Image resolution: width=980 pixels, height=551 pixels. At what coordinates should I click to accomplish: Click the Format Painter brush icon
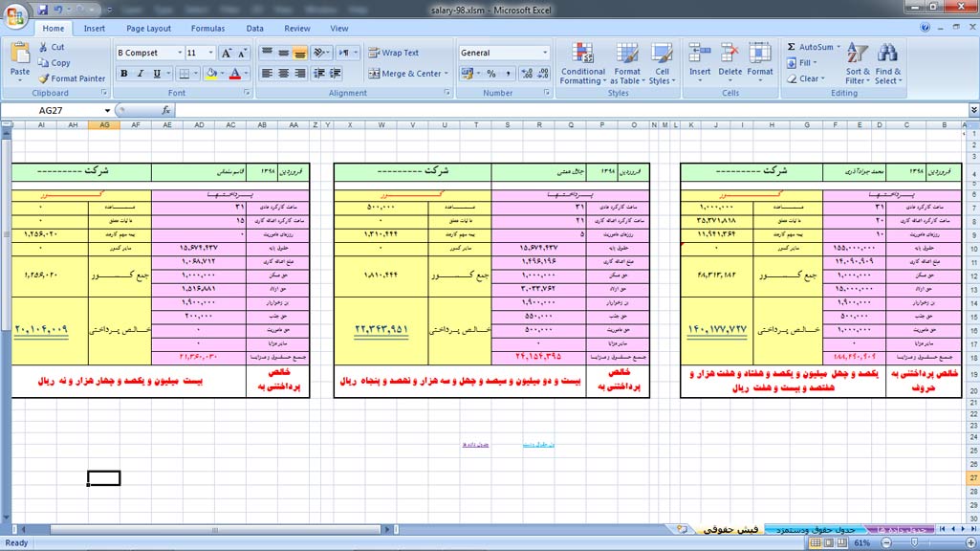[43, 78]
